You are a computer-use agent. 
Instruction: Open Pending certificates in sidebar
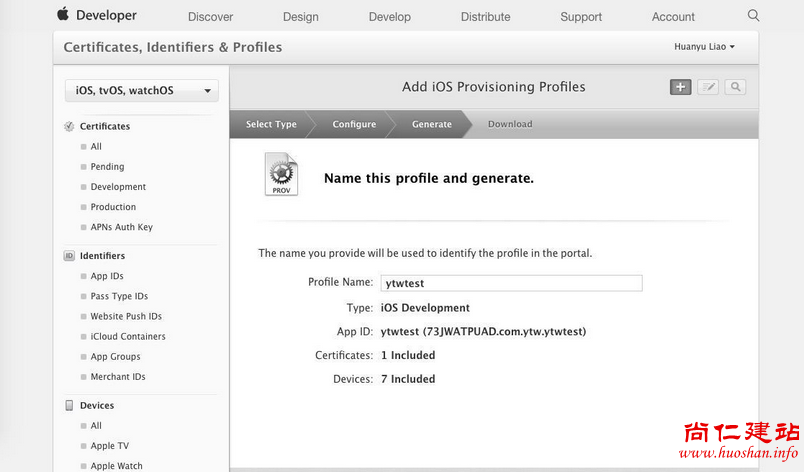pos(107,167)
